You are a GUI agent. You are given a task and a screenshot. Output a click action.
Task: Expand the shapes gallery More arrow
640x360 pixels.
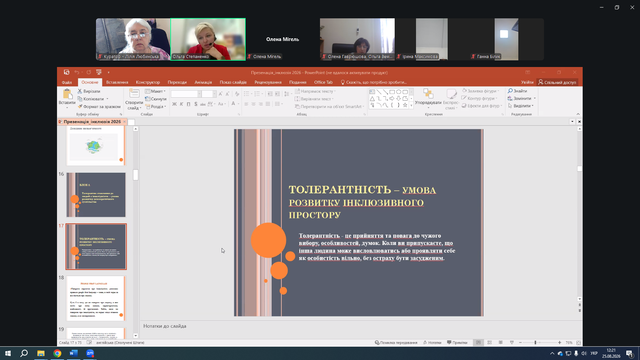411,105
